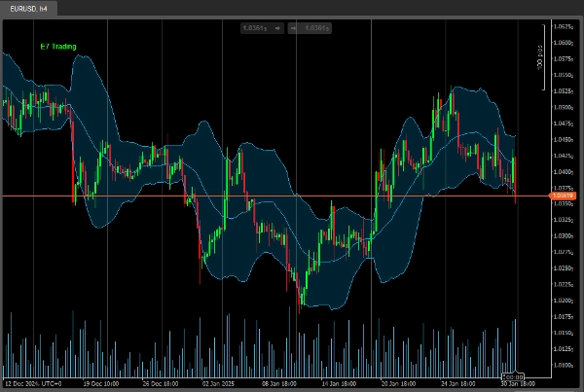Click the E7 Trading chart label
Image resolution: width=584 pixels, height=392 pixels.
pos(58,47)
